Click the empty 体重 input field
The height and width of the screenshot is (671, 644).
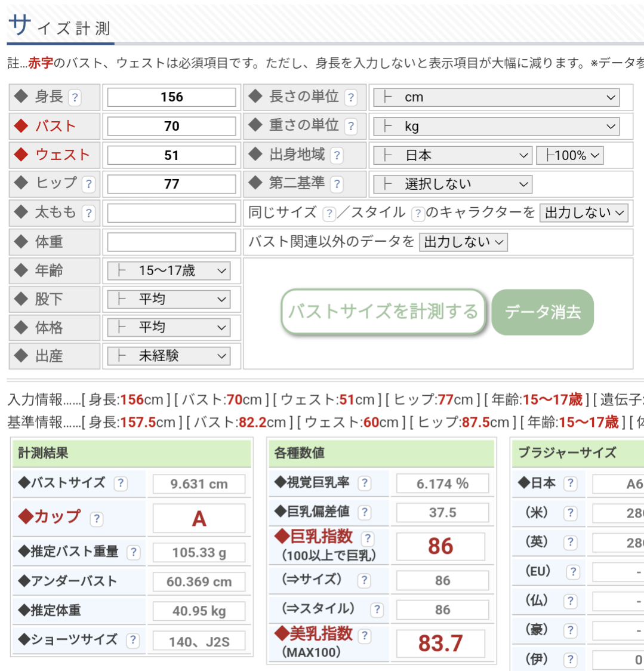tap(171, 242)
